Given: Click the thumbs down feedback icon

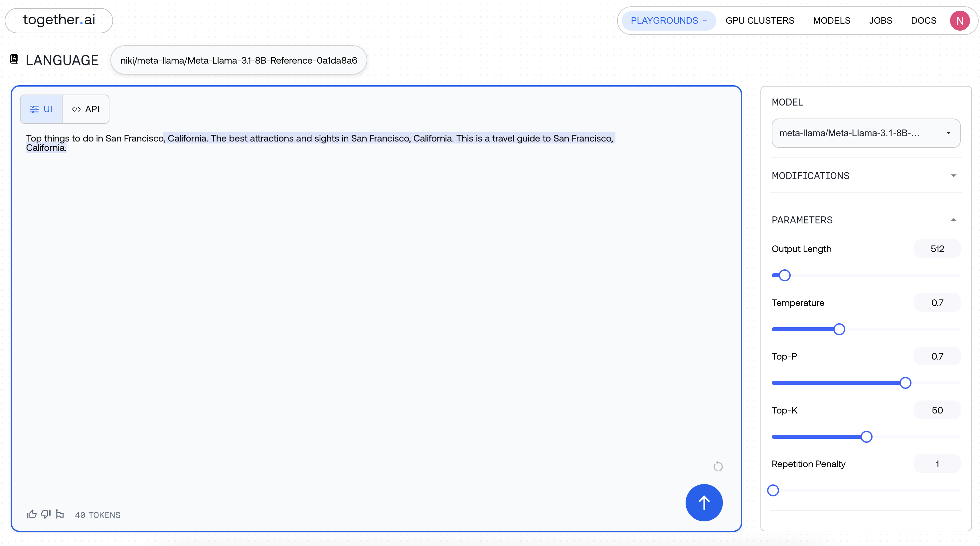Looking at the screenshot, I should click(46, 514).
